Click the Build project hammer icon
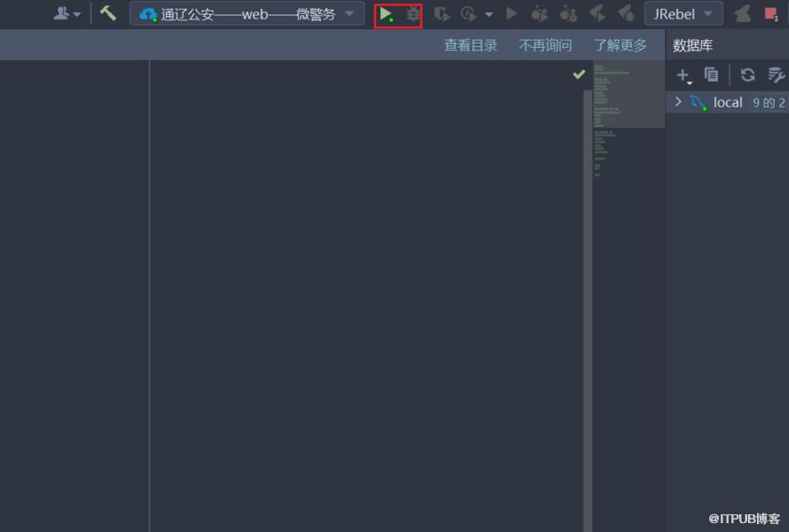This screenshot has height=532, width=789. [107, 13]
